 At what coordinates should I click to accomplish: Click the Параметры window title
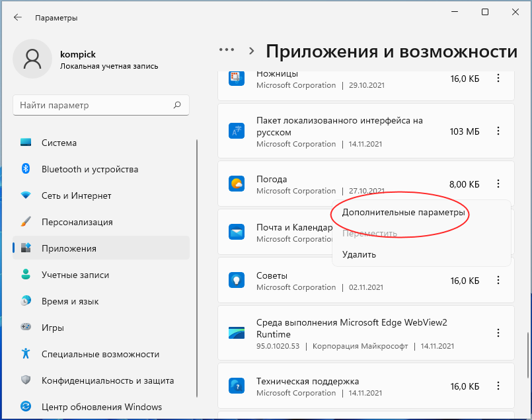(x=56, y=18)
